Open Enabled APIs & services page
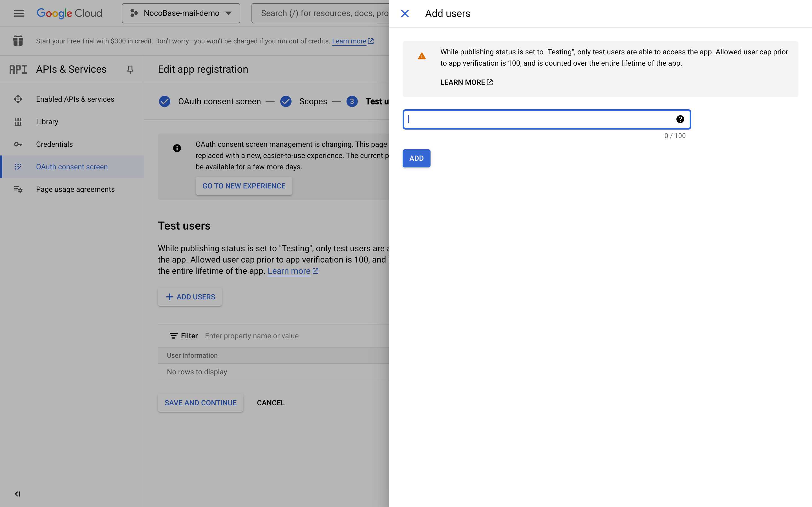812x507 pixels. click(x=75, y=99)
